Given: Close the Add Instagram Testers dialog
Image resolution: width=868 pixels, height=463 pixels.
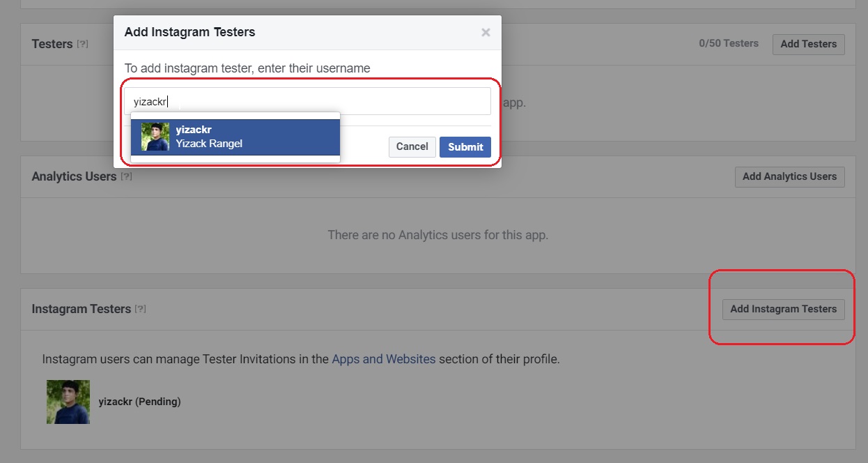Looking at the screenshot, I should [x=486, y=32].
